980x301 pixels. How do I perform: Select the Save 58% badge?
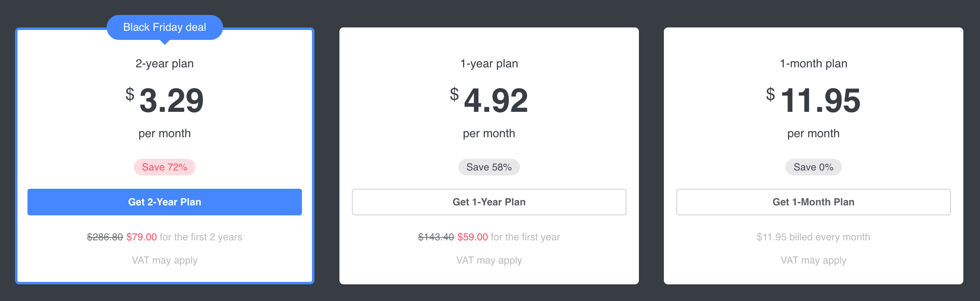point(489,167)
